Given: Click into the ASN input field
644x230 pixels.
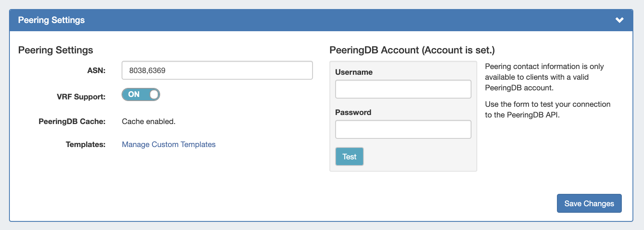Looking at the screenshot, I should tap(217, 70).
